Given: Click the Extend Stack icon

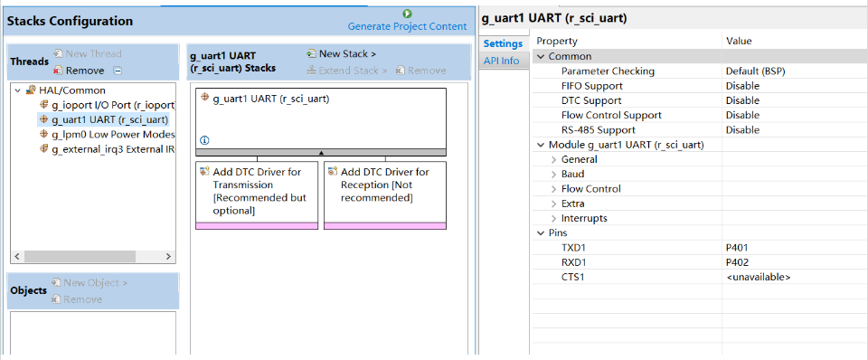Looking at the screenshot, I should click(x=311, y=71).
